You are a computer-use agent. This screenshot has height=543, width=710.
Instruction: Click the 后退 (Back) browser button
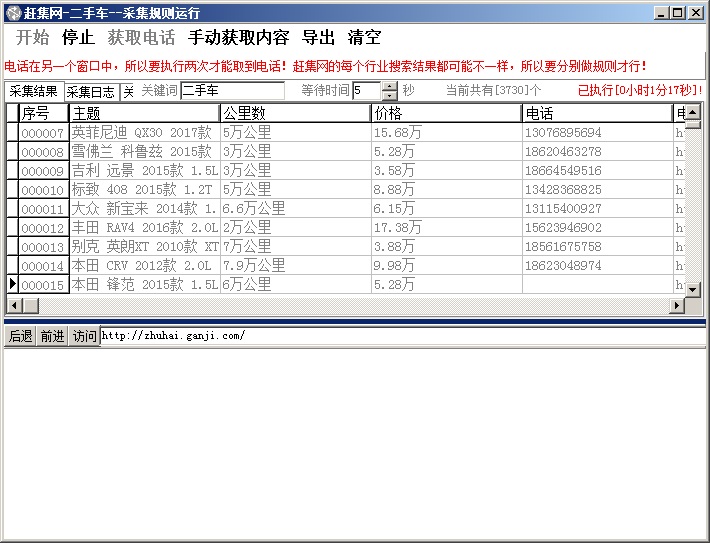tap(20, 336)
